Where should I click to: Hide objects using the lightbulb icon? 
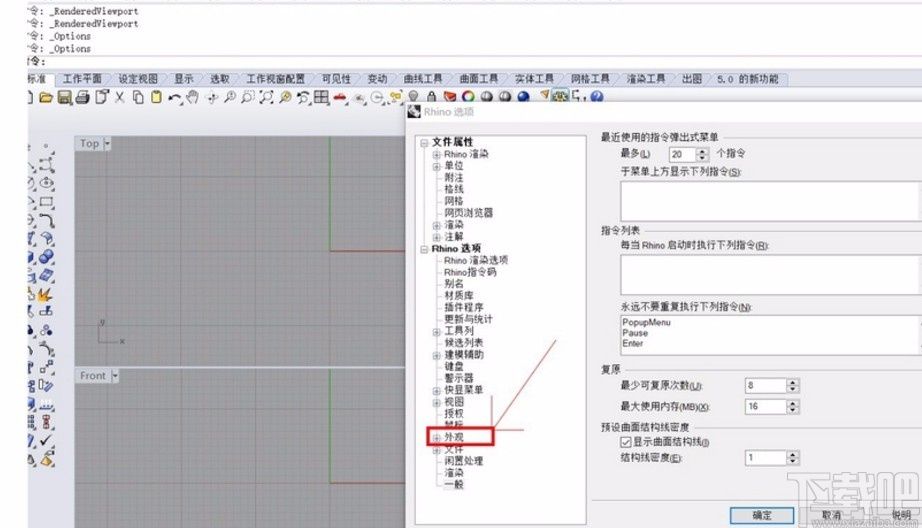(413, 96)
